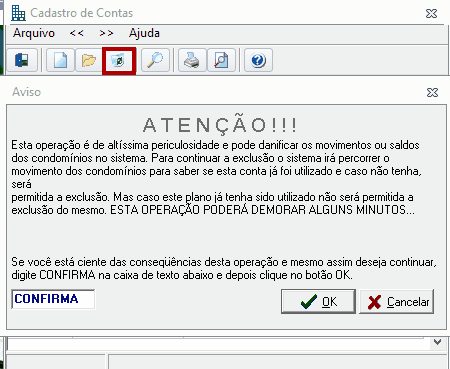Open search with magnifying glass icon

pos(155,60)
